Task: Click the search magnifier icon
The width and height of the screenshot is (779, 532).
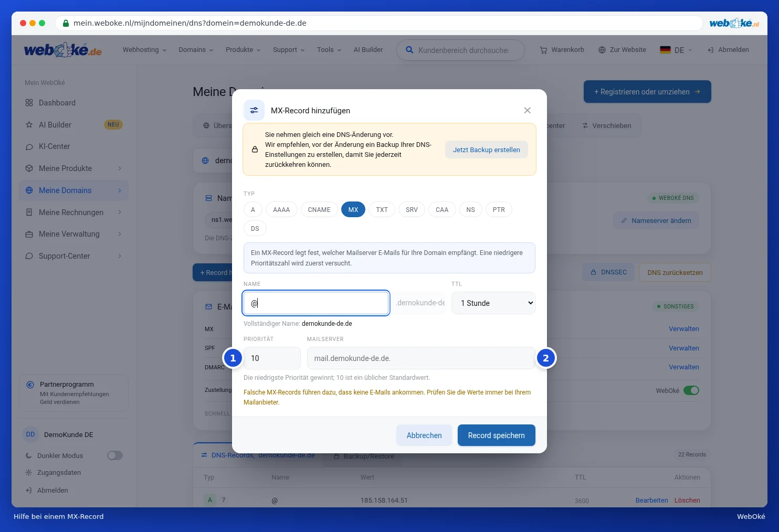Action: point(409,50)
